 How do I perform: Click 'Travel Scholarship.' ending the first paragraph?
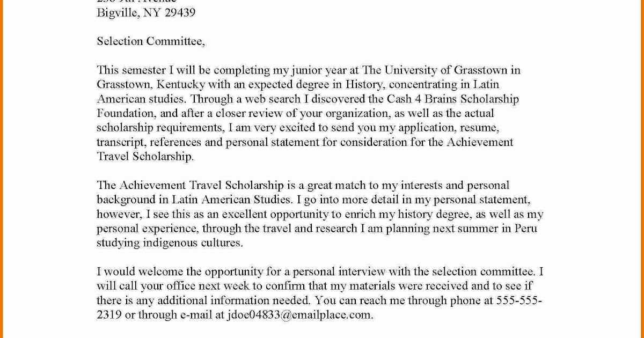click(x=145, y=157)
